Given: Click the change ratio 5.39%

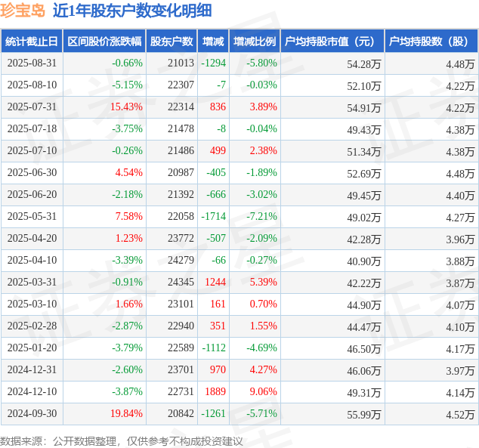Looking at the screenshot, I should point(264,283).
